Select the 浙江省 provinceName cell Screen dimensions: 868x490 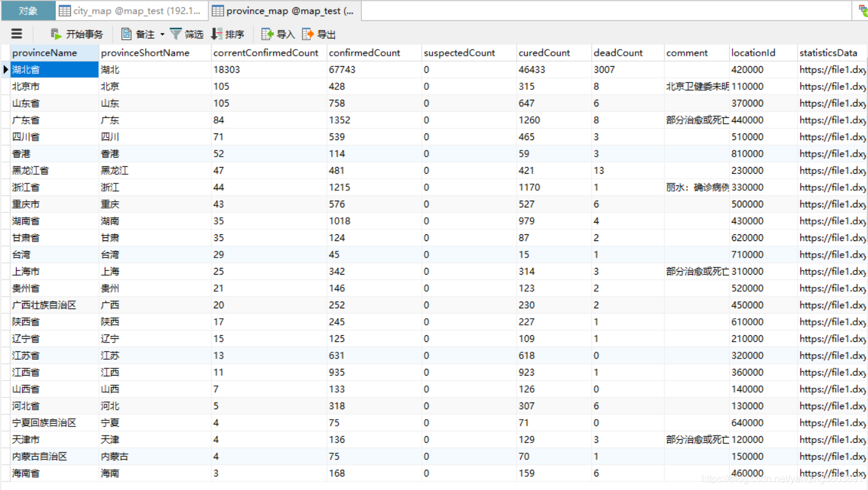54,187
